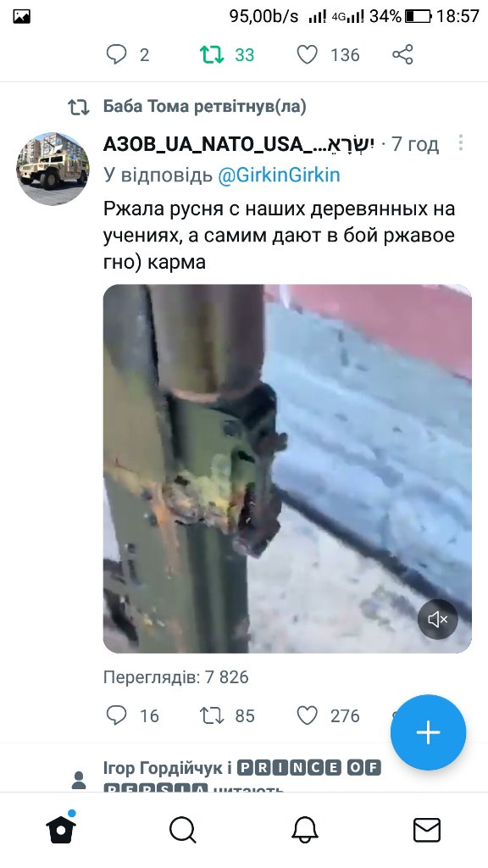Like the tweet showing 276 likes
The width and height of the screenshot is (488, 868).
(x=307, y=715)
